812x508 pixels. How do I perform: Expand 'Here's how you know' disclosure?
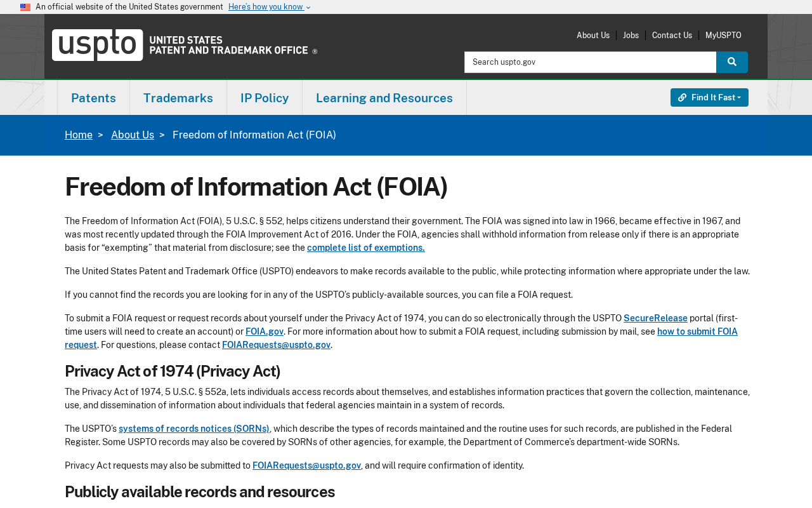pyautogui.click(x=270, y=7)
